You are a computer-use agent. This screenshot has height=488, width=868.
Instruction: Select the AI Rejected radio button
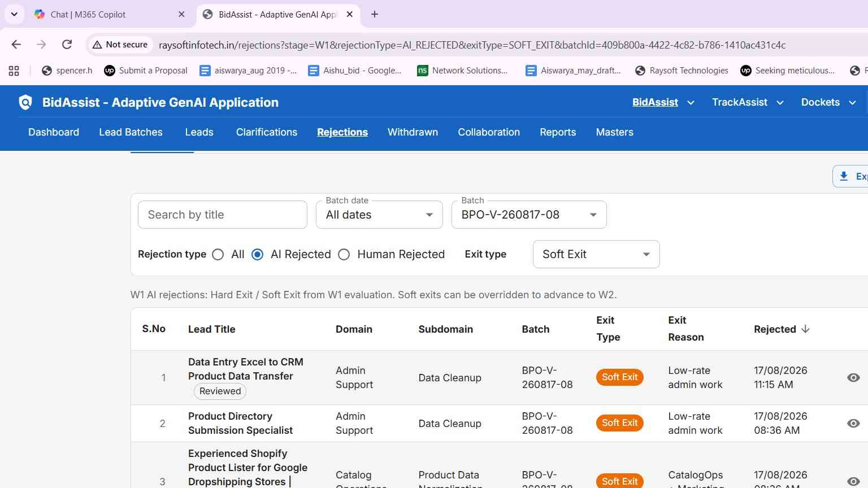pos(257,255)
